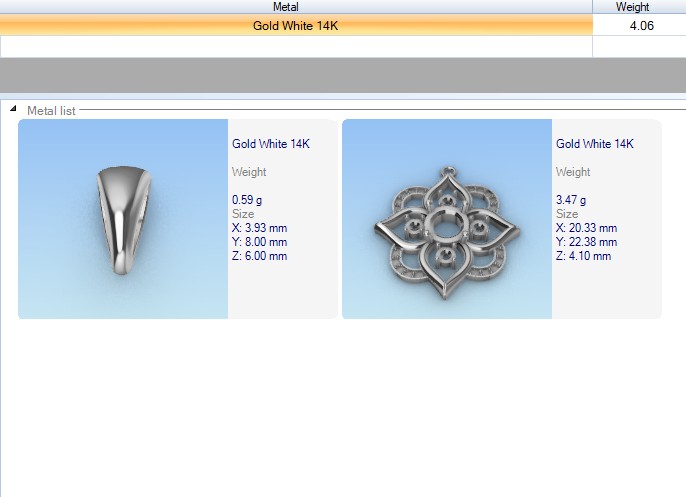The image size is (686, 497).
Task: Click the 4.06 total weight cell
Action: point(640,25)
